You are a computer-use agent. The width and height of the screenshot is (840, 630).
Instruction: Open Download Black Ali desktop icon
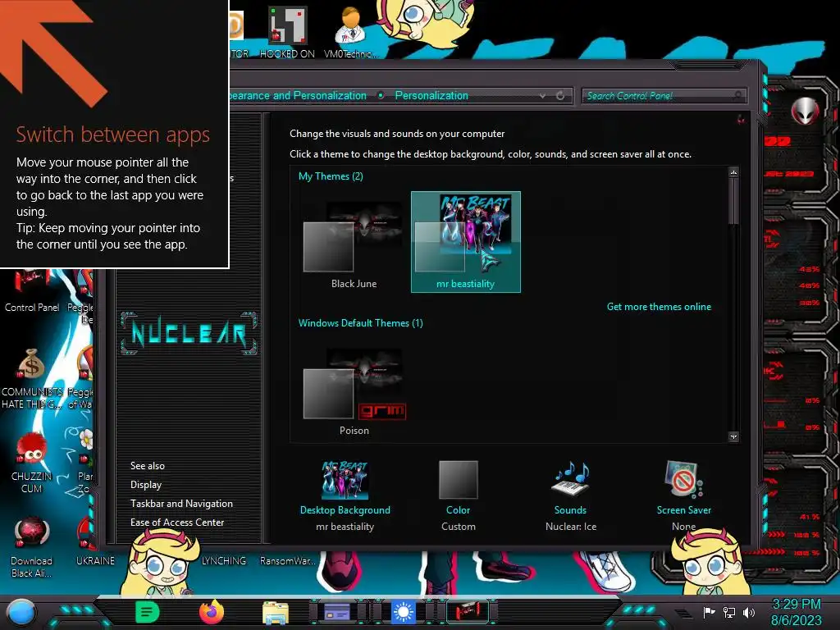(32, 547)
